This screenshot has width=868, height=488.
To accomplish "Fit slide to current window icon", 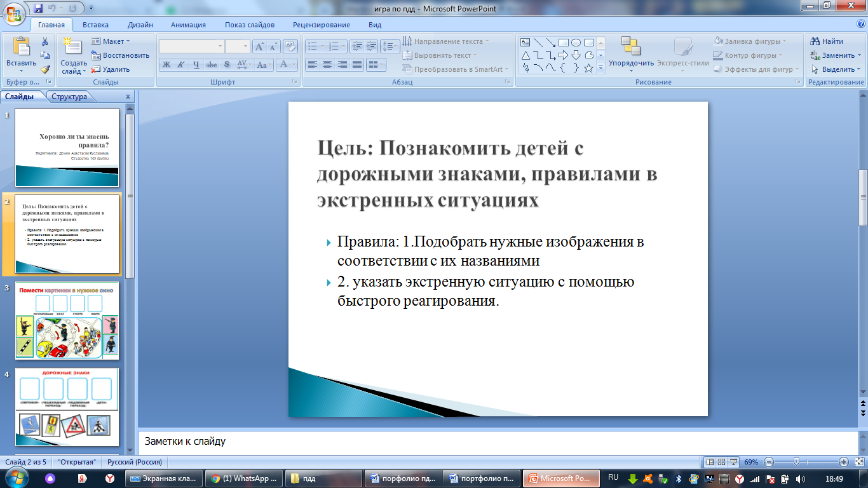I will click(x=859, y=462).
